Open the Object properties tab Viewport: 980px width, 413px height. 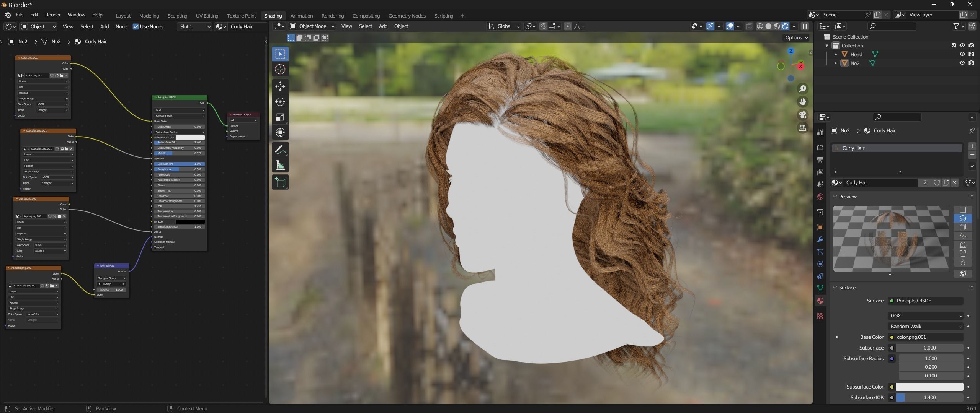(x=820, y=227)
